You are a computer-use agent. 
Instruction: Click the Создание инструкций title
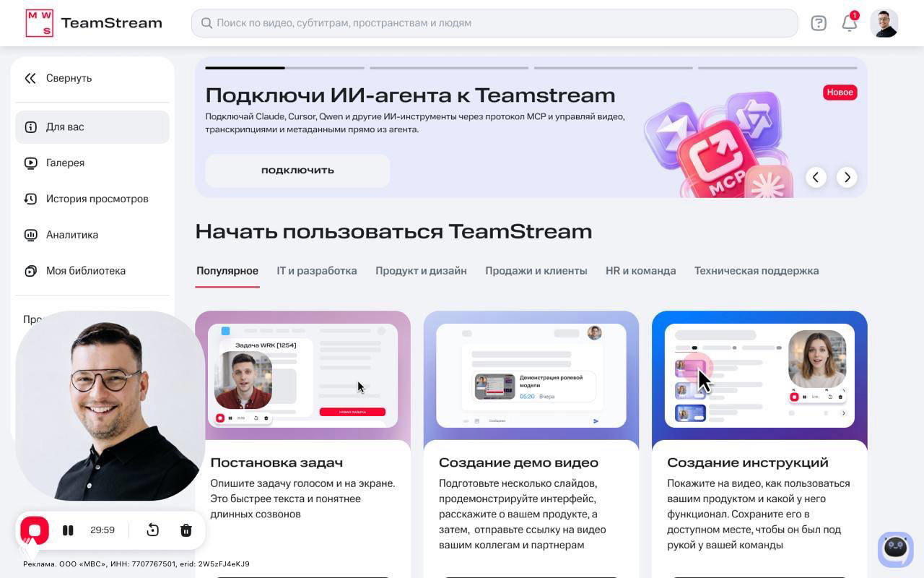748,462
